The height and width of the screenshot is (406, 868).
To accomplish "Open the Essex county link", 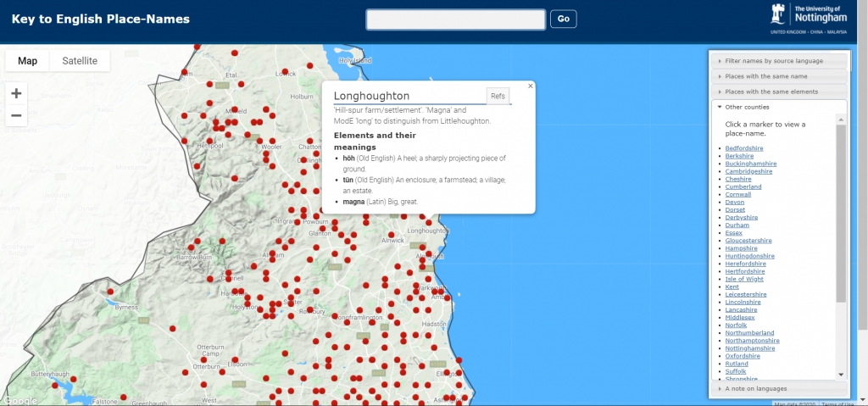I will (x=733, y=233).
